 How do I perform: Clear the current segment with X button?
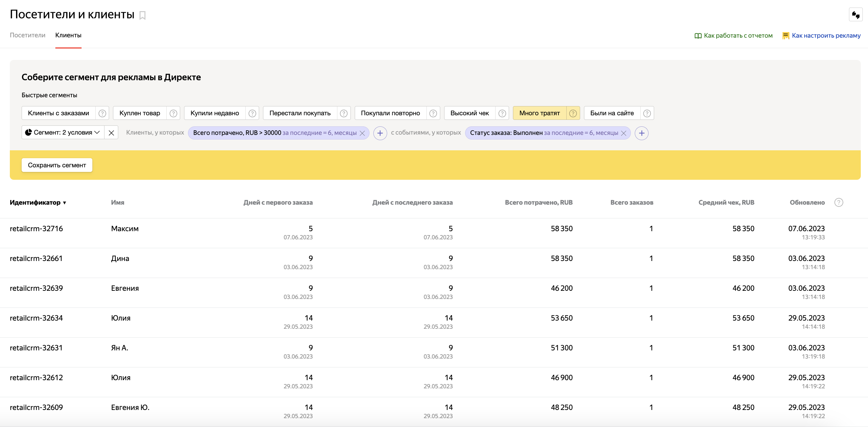pos(111,133)
